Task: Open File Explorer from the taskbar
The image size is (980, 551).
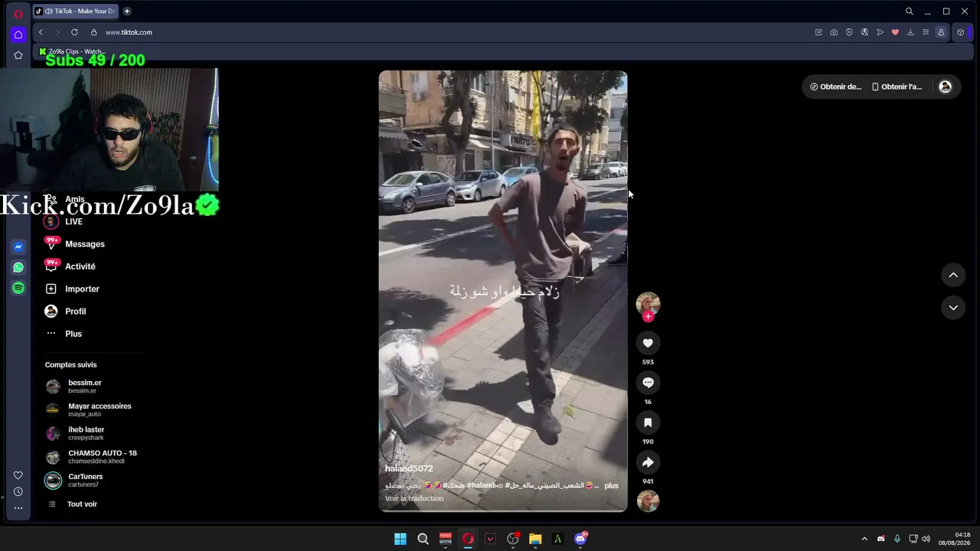Action: [535, 539]
